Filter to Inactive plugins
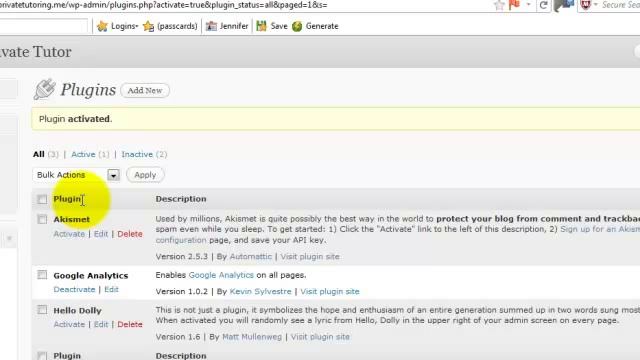 [137, 154]
